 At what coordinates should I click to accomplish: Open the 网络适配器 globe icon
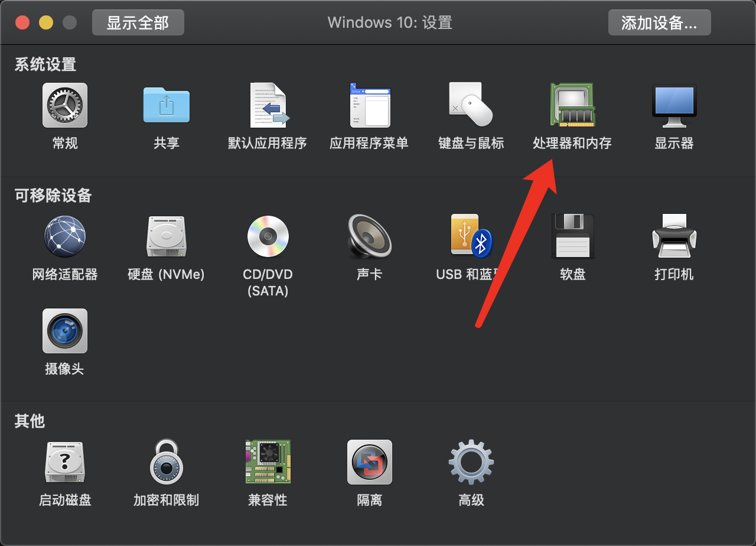(65, 236)
